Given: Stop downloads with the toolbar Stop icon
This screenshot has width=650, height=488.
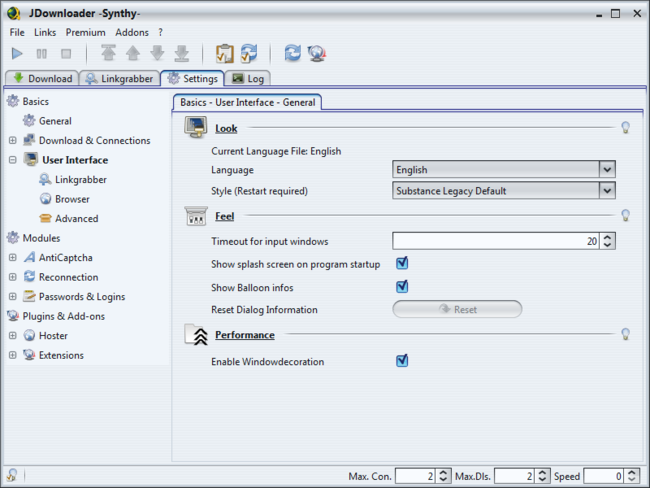Looking at the screenshot, I should point(66,53).
